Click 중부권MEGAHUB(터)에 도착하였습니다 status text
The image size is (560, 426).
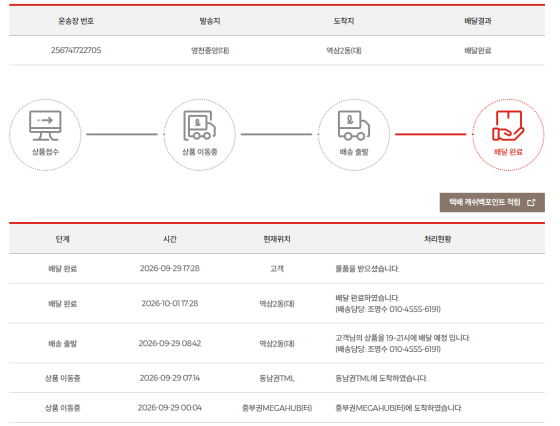[399, 408]
